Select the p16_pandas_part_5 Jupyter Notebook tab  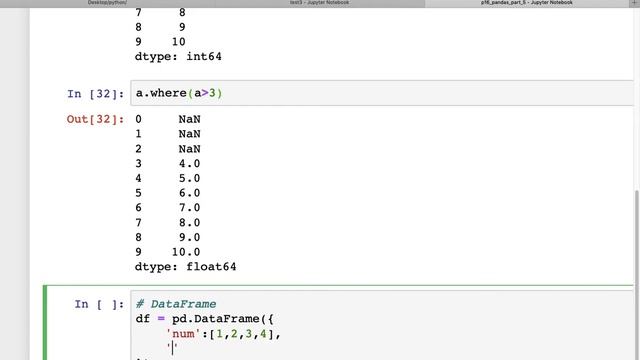(527, 3)
